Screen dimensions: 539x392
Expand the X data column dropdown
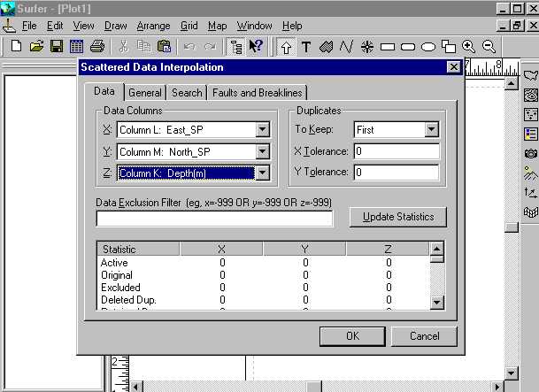(x=262, y=129)
